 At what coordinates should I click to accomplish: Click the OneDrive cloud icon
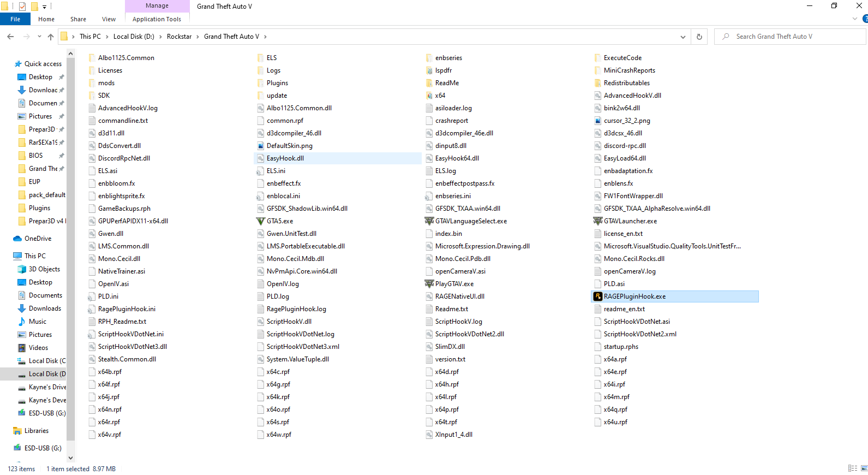(17, 239)
